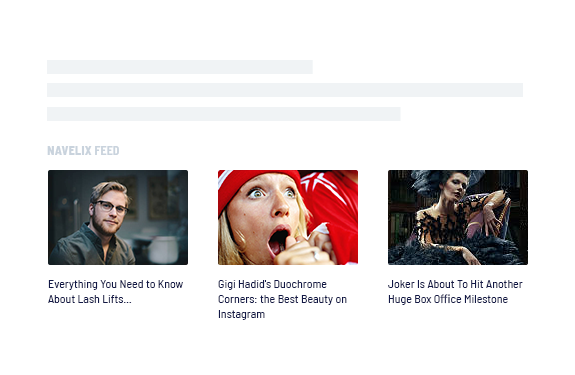
Task: Click the NAVELIX FEED section heading
Action: [83, 151]
